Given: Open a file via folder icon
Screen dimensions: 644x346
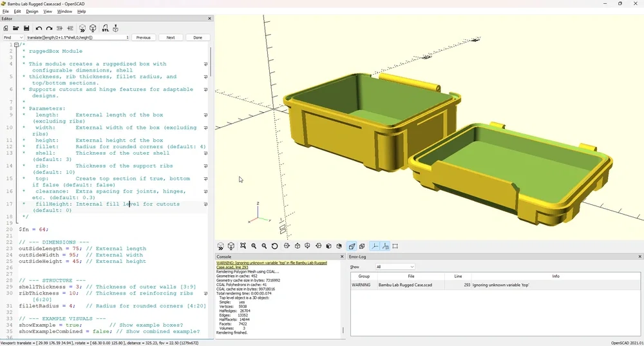Looking at the screenshot, I should [15, 28].
